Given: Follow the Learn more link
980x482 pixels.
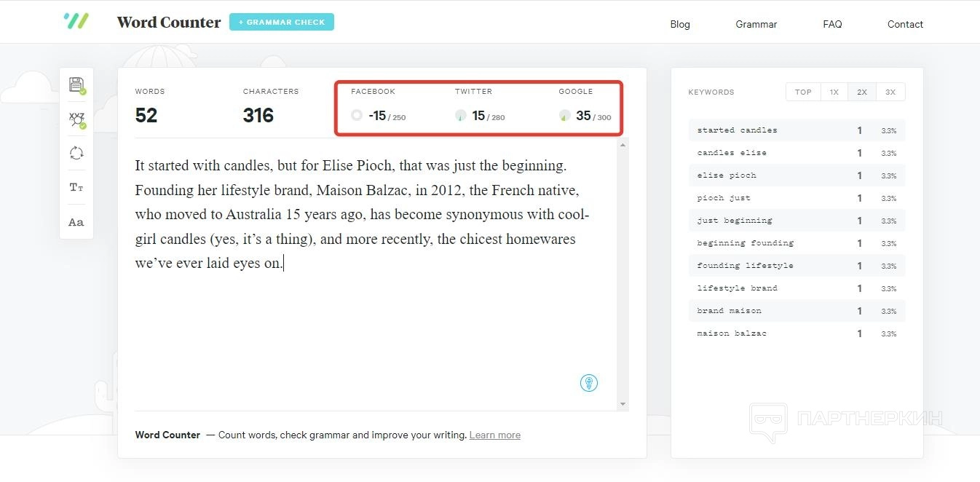Looking at the screenshot, I should [494, 435].
